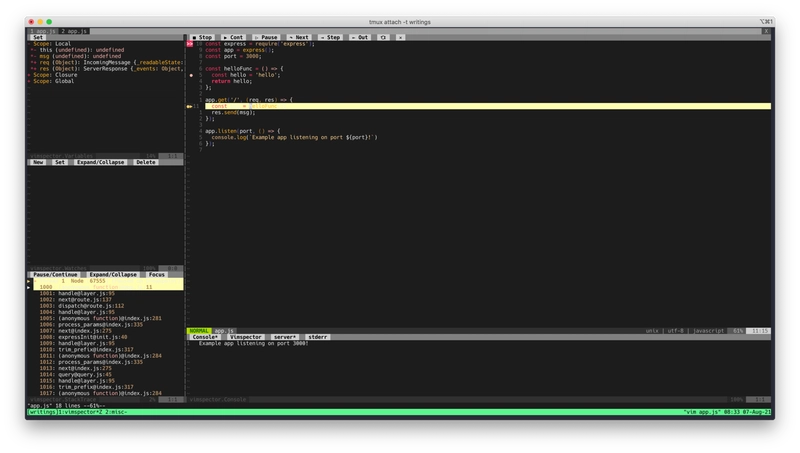Click the pink >> sign at top of code
Viewport: 800px width, 453px height.
click(190, 44)
